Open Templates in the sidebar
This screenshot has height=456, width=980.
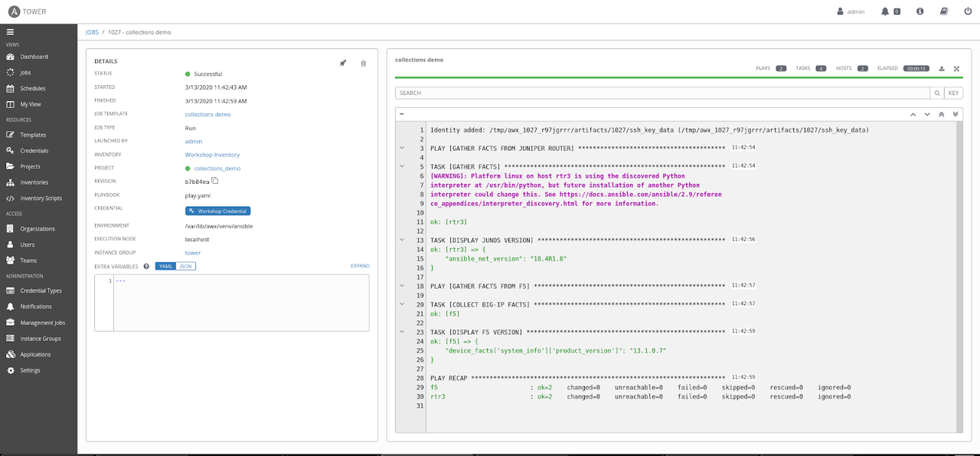pos(33,135)
